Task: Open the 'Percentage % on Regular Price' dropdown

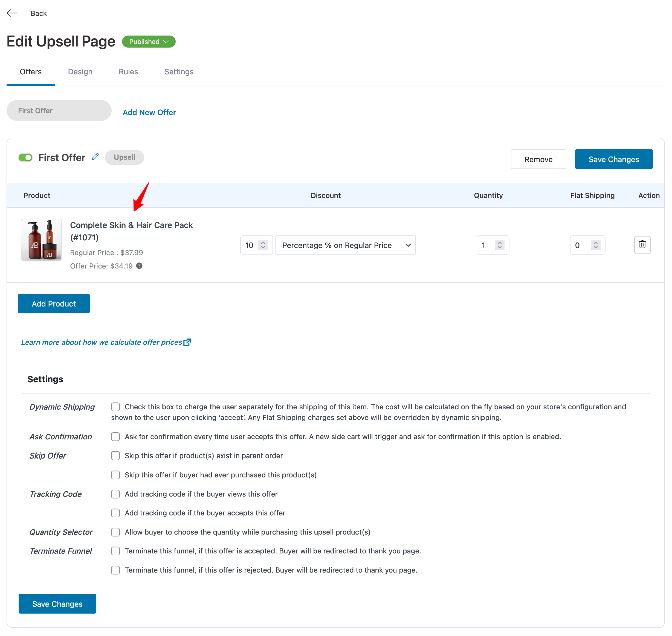Action: [345, 245]
